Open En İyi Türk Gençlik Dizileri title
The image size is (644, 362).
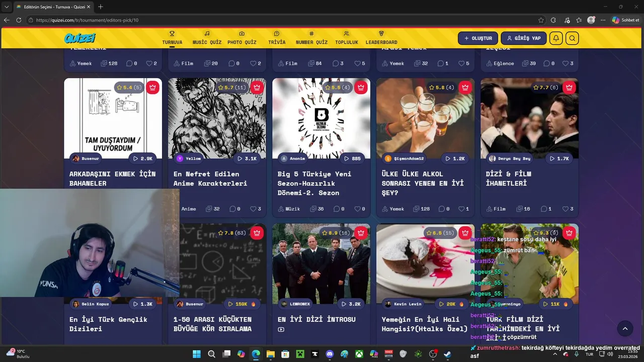108,324
